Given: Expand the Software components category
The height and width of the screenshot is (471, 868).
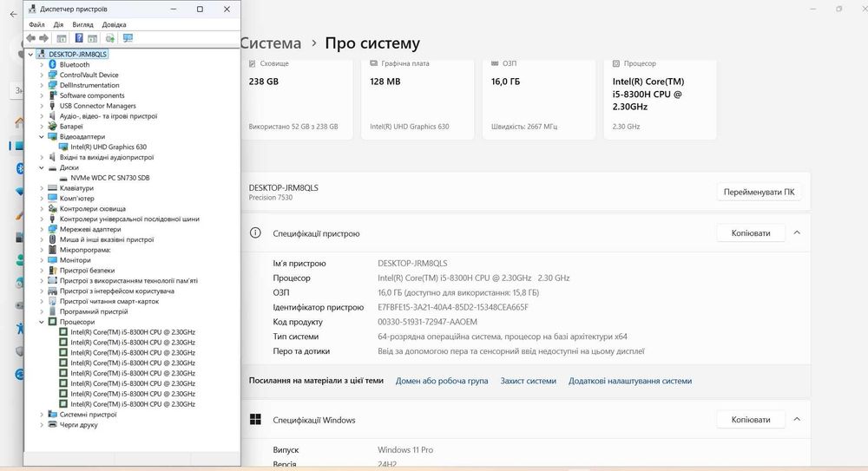Looking at the screenshot, I should 42,95.
